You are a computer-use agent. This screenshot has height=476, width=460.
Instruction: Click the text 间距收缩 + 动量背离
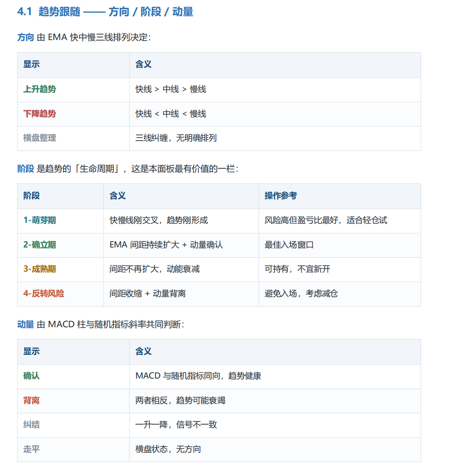147,294
